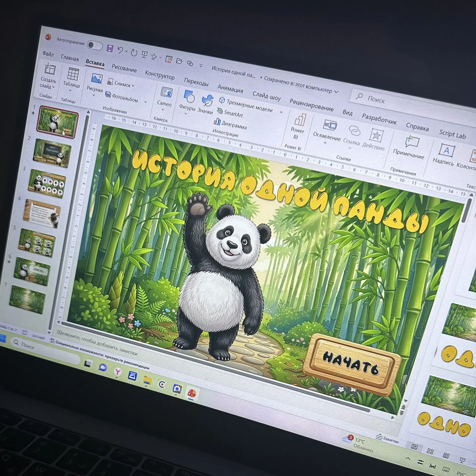
Task: Open the undo history dropdown arrow
Action: tap(126, 52)
